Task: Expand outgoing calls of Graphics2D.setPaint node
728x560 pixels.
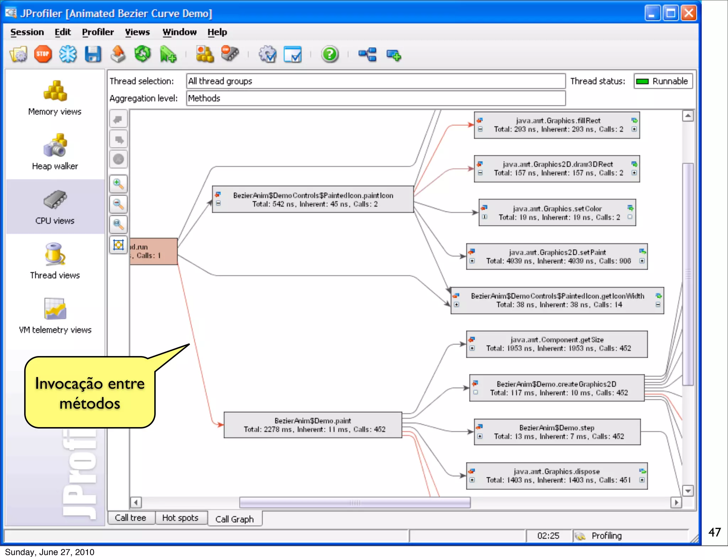Action: [642, 261]
